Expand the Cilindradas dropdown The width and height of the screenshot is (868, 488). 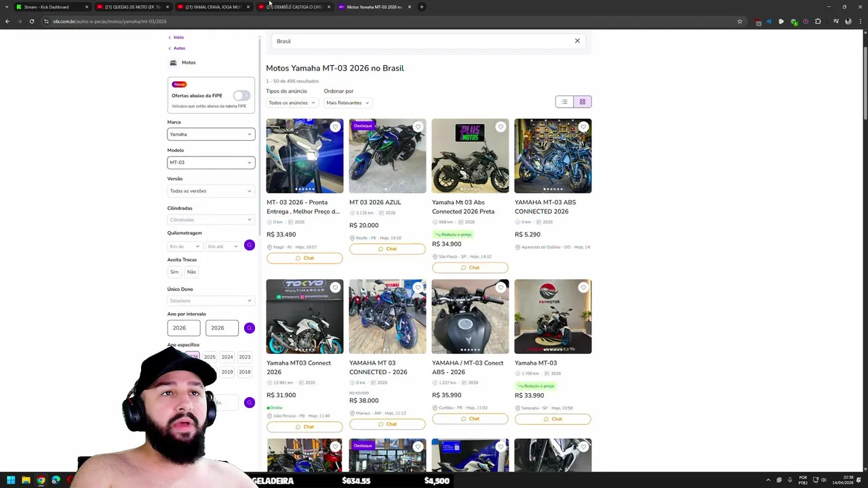[x=211, y=220]
